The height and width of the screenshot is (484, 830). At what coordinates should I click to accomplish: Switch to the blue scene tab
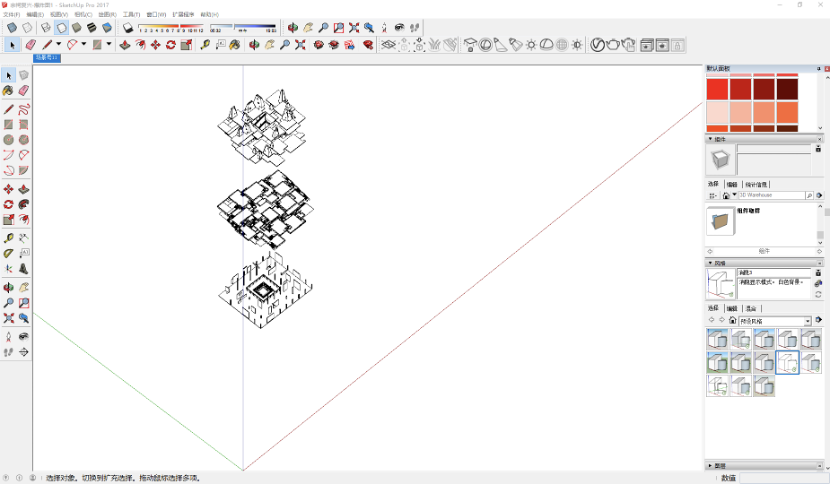[x=47, y=58]
